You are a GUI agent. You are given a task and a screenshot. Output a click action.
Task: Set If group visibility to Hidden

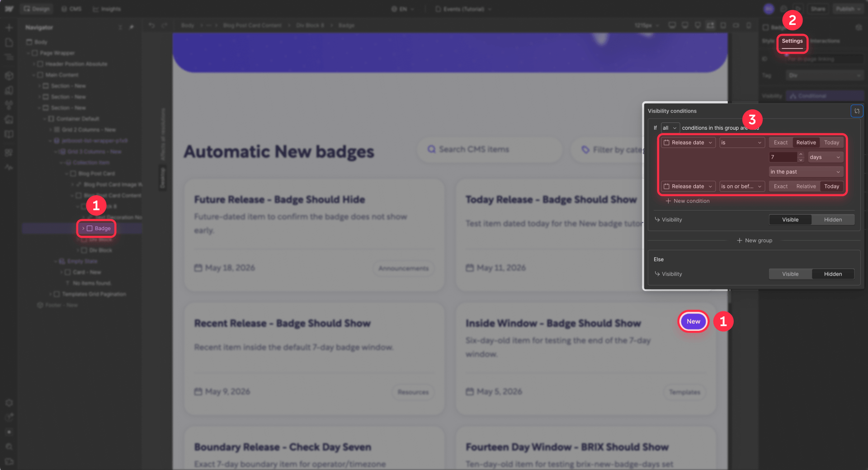pos(833,220)
